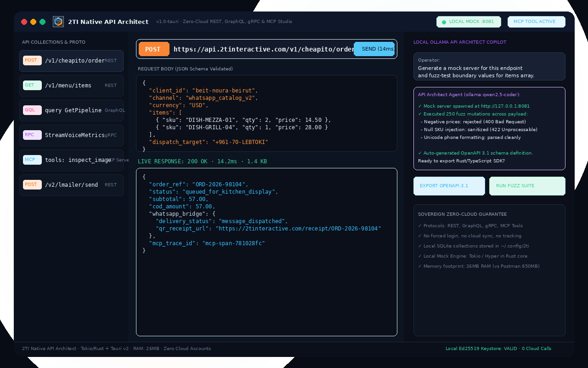588x368 pixels.
Task: Open the RPC StreamVoiceMetrics item
Action: coord(71,135)
